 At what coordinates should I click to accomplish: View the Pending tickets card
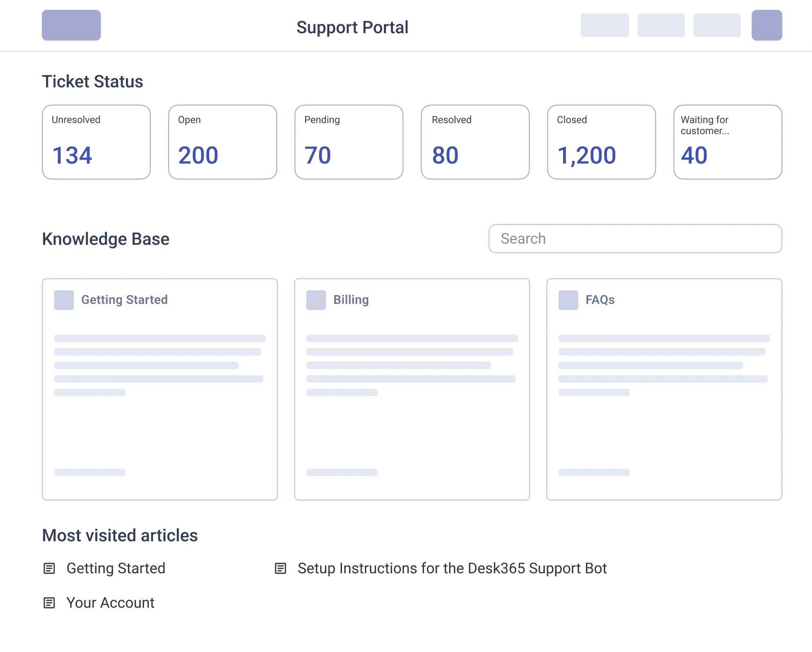[x=349, y=142]
